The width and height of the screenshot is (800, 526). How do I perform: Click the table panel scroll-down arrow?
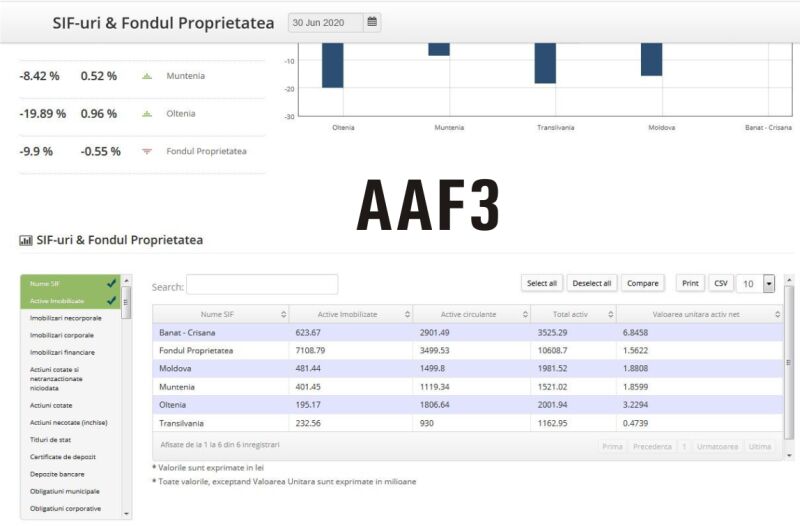click(789, 456)
